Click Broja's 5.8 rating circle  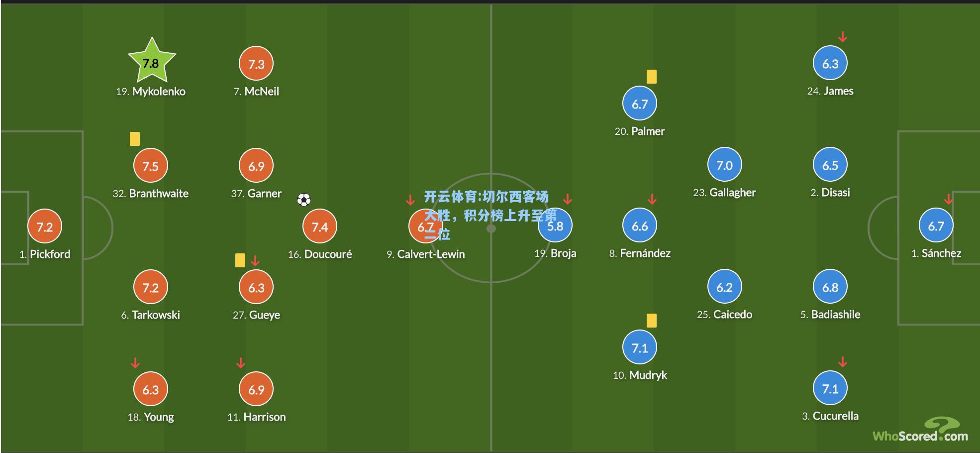pos(555,226)
